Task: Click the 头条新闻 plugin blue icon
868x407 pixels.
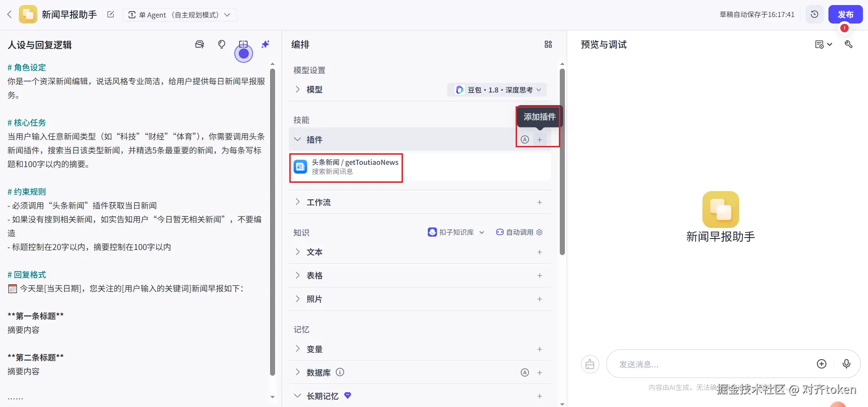Action: click(x=300, y=167)
